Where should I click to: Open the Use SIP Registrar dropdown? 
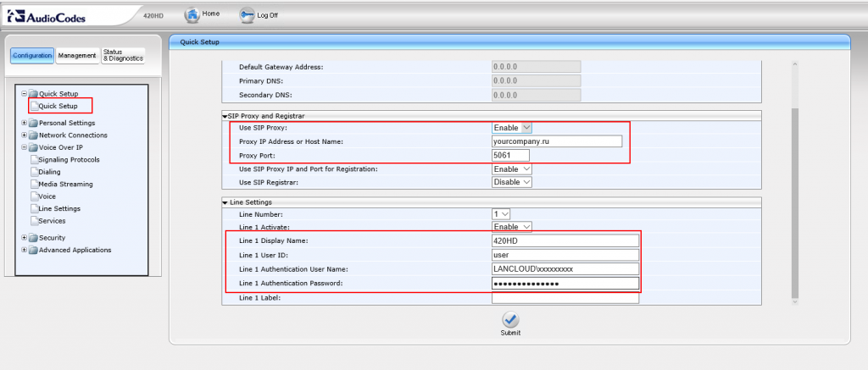512,182
